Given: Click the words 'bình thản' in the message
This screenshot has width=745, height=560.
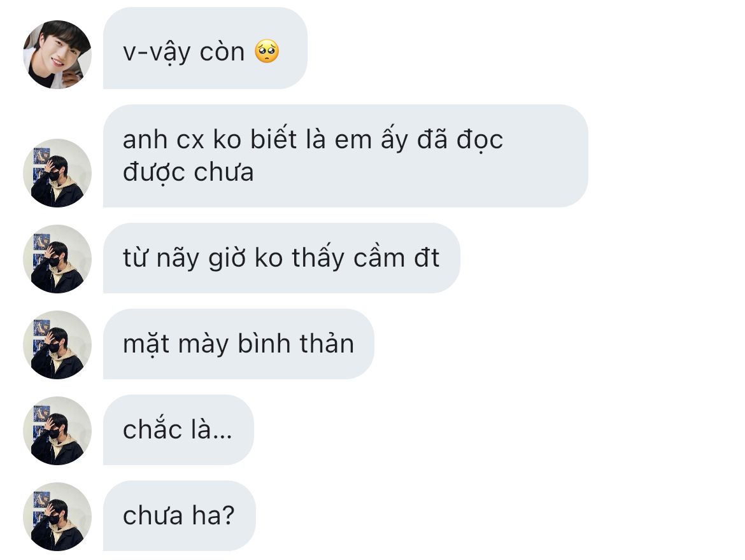Looking at the screenshot, I should click(x=295, y=344).
